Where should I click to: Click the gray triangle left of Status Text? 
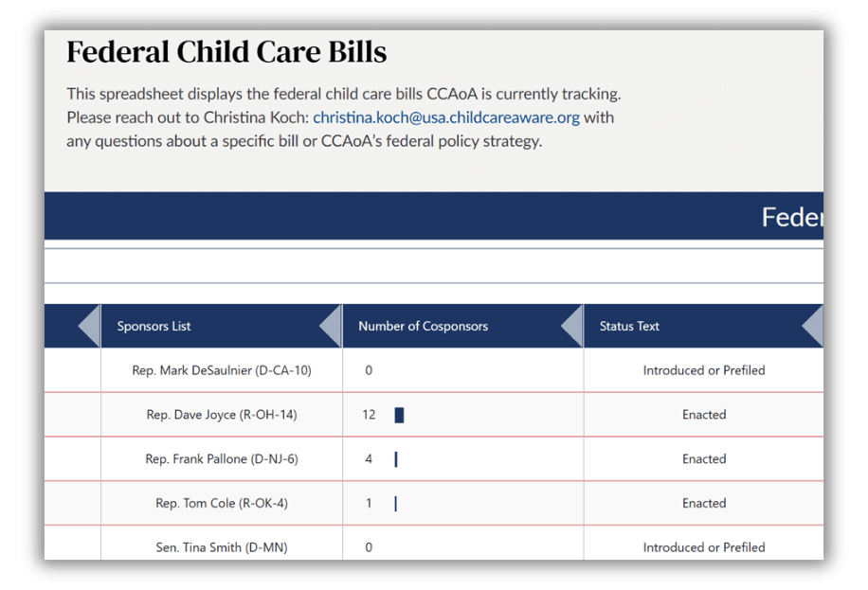point(572,327)
